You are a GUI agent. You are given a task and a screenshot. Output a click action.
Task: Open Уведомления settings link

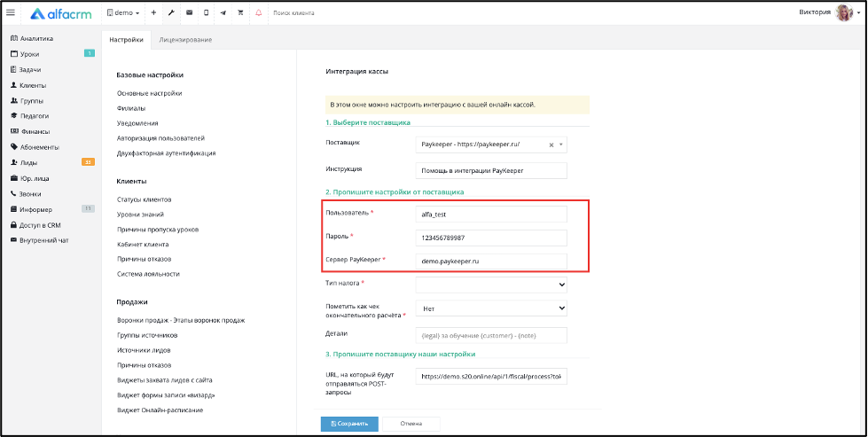pyautogui.click(x=137, y=123)
